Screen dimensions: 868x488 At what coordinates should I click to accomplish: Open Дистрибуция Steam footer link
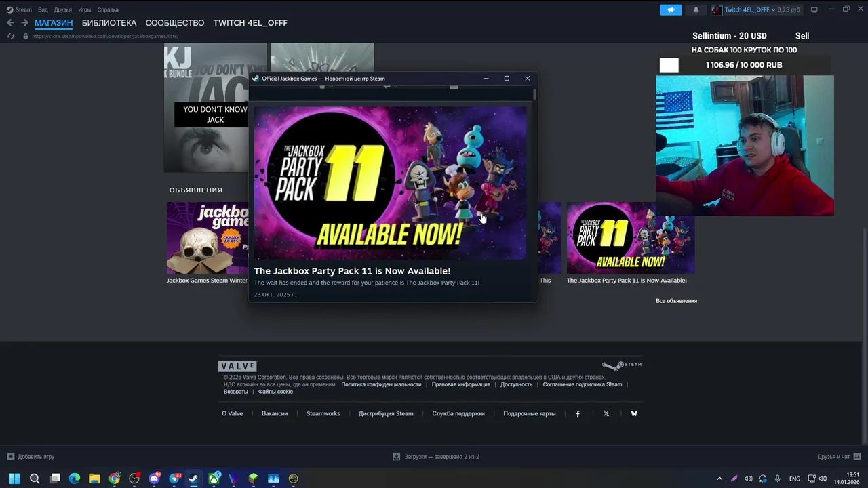click(386, 413)
